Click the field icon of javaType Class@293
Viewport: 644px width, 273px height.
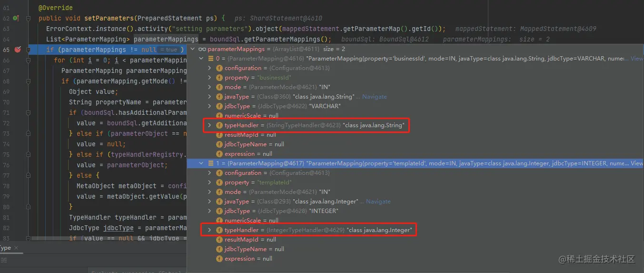tap(219, 202)
